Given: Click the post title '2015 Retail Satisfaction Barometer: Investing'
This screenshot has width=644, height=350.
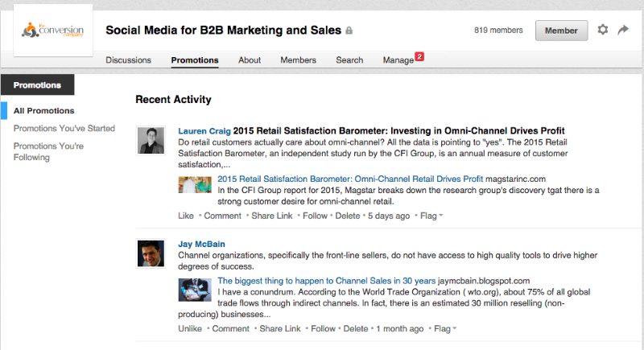Looking at the screenshot, I should (398, 131).
